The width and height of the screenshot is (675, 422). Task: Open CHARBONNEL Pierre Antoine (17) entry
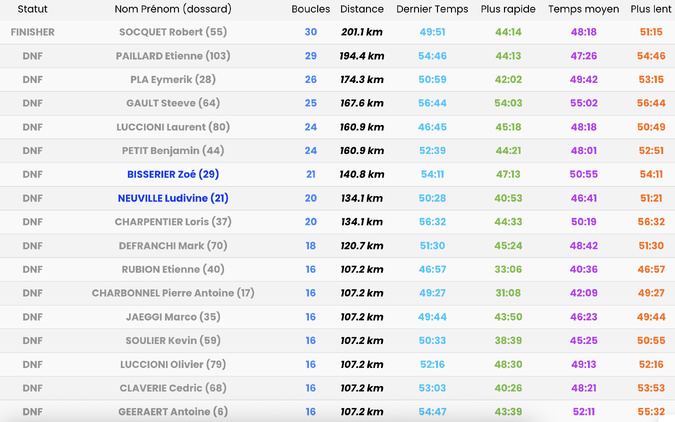173,293
